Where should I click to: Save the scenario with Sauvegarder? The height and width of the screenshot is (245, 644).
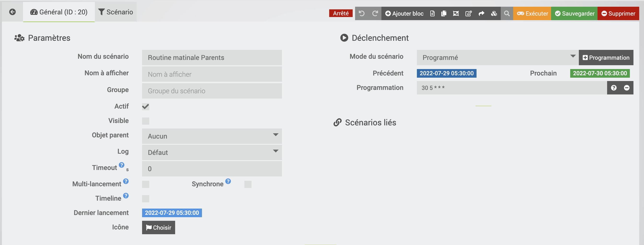(574, 13)
